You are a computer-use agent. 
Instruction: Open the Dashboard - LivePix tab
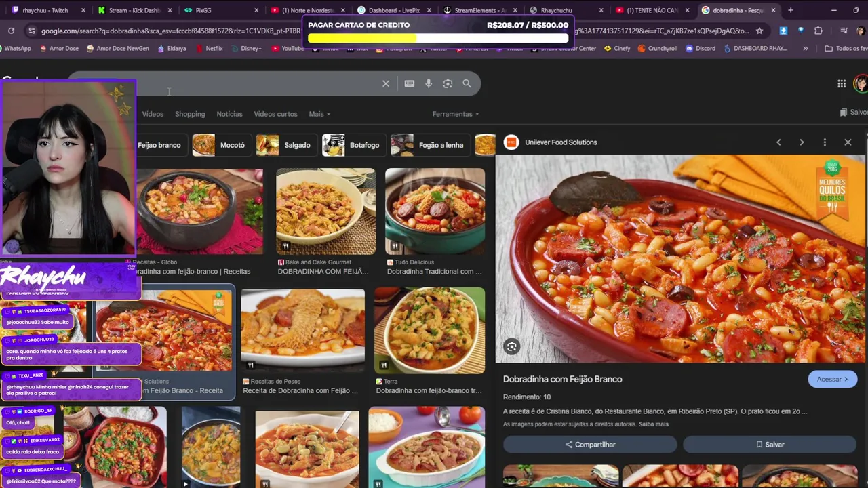[x=394, y=10]
